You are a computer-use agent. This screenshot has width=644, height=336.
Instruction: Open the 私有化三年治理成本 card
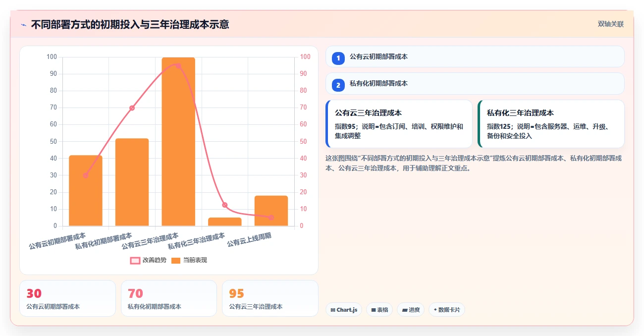pyautogui.click(x=551, y=124)
